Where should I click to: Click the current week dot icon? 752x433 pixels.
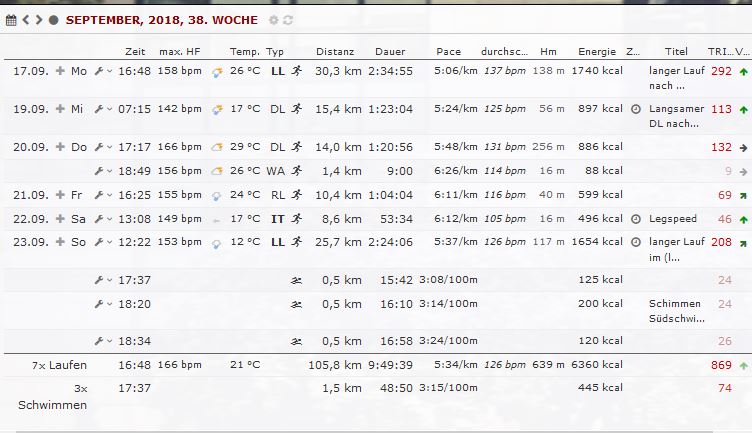53,20
